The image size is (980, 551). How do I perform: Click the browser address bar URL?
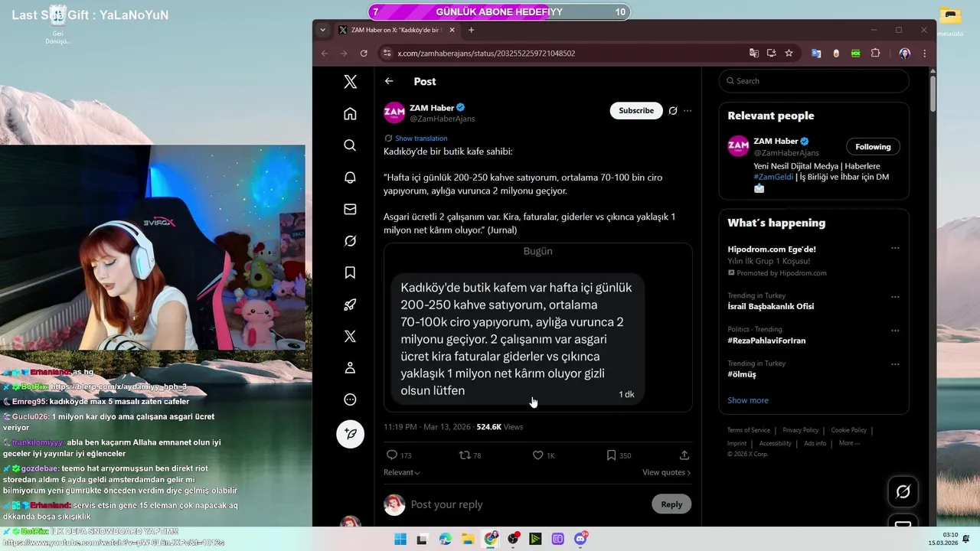pyautogui.click(x=486, y=54)
